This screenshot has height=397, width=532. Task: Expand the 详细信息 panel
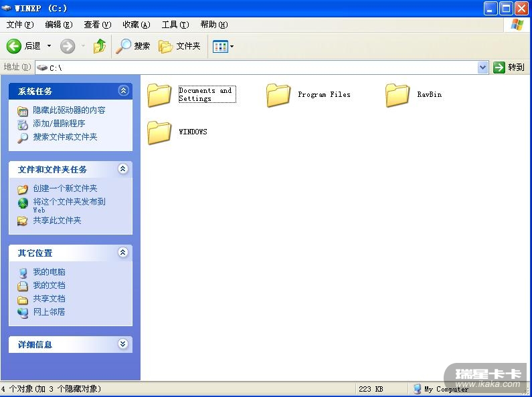(123, 344)
